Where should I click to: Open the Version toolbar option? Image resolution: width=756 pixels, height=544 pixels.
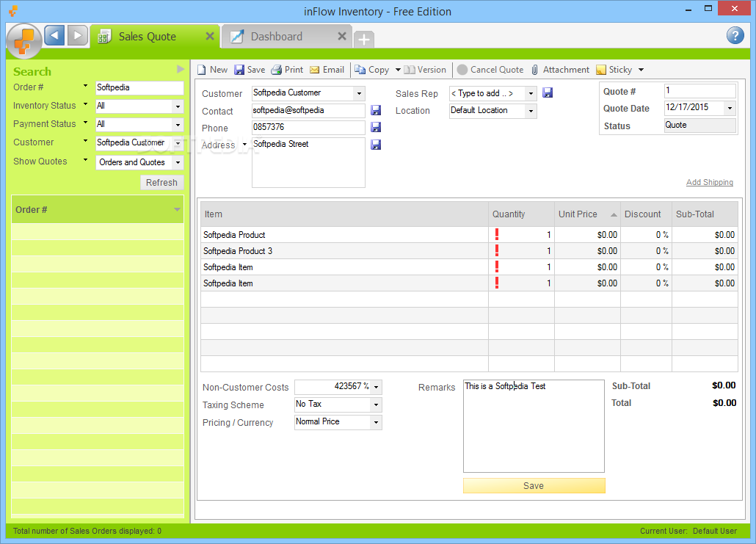coord(425,70)
